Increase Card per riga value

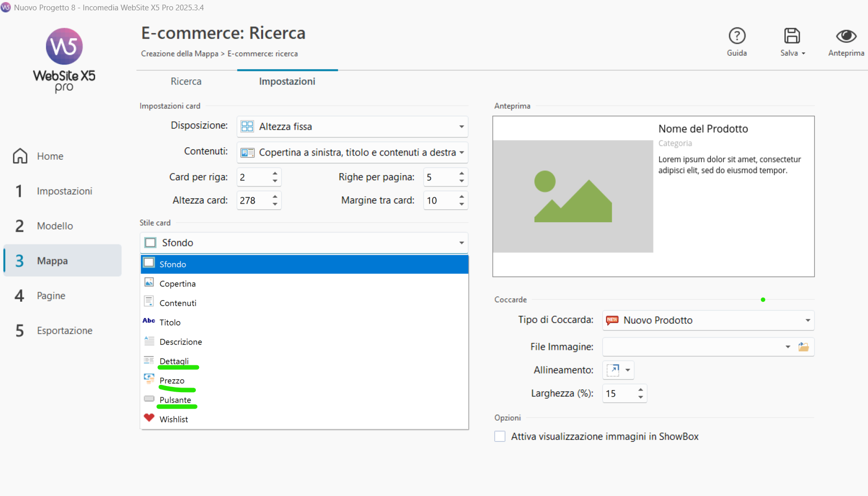tap(275, 174)
